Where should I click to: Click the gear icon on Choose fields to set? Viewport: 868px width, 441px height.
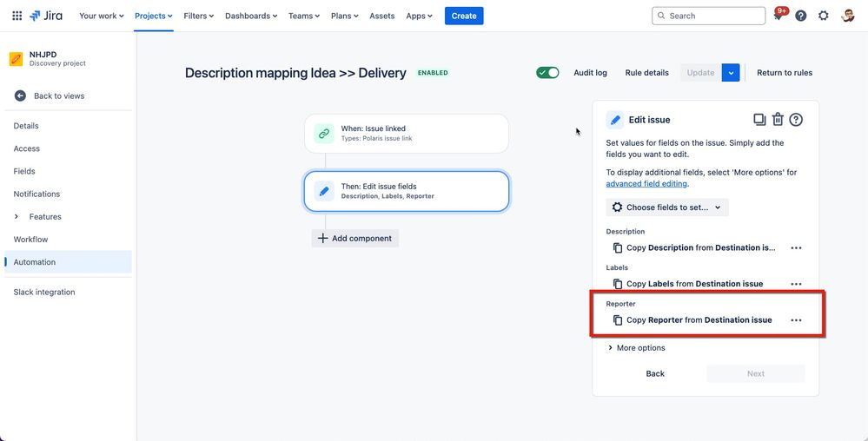[617, 207]
